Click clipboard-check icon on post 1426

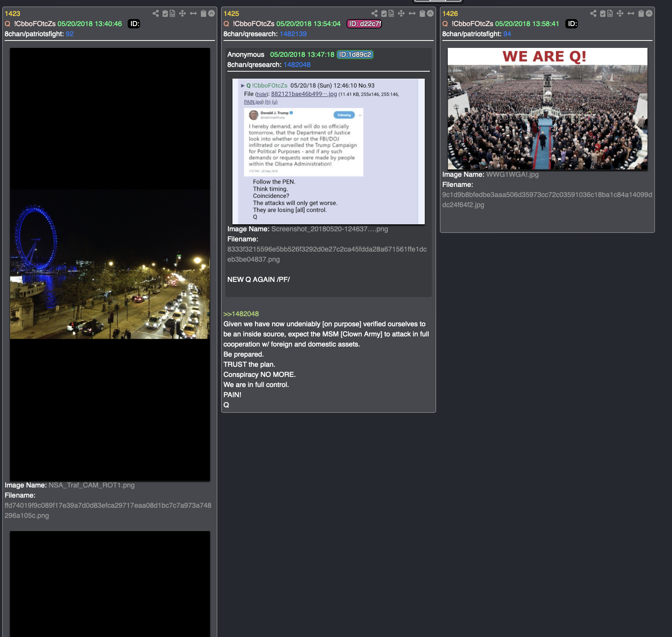(603, 14)
